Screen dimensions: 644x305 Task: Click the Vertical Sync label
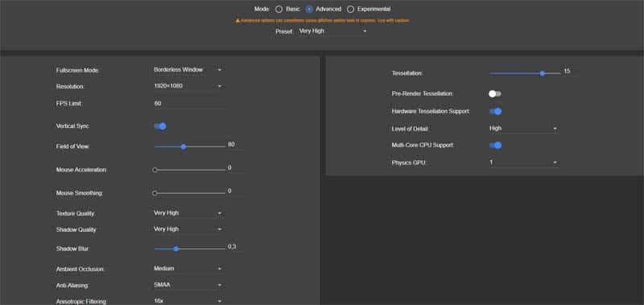tap(72, 126)
